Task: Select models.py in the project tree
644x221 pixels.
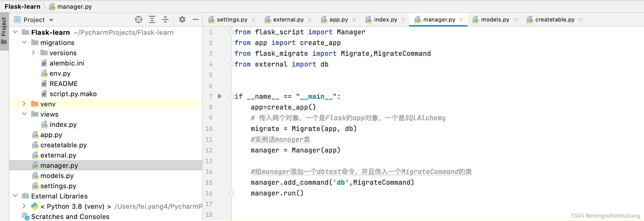Action: pos(57,176)
